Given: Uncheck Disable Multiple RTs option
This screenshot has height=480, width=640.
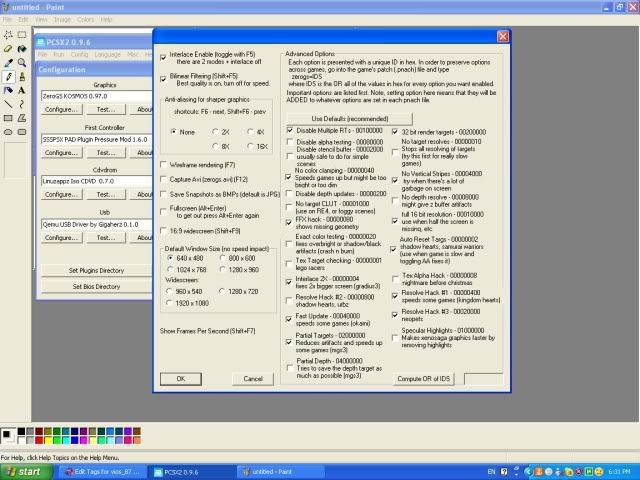Looking at the screenshot, I should (290, 130).
